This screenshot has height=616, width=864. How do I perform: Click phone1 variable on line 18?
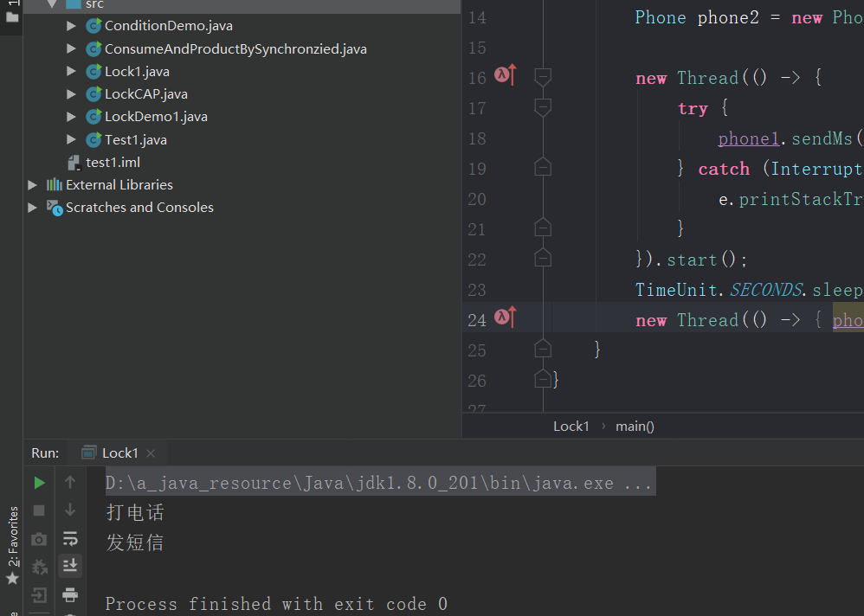(748, 138)
